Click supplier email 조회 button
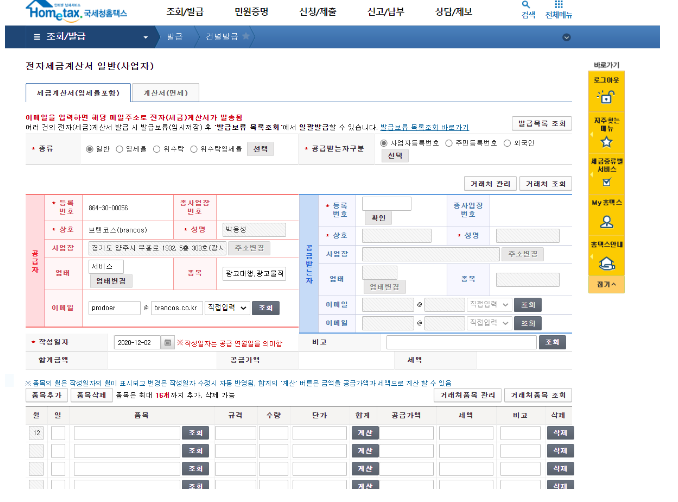This screenshot has width=678, height=502. 265,308
